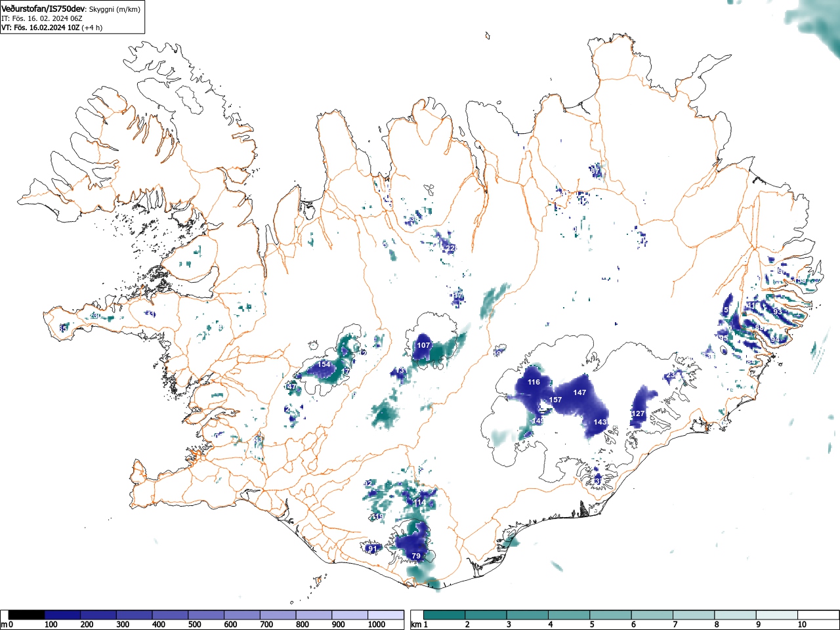
Task: Click the 107 visibility value on the map
Action: point(423,345)
